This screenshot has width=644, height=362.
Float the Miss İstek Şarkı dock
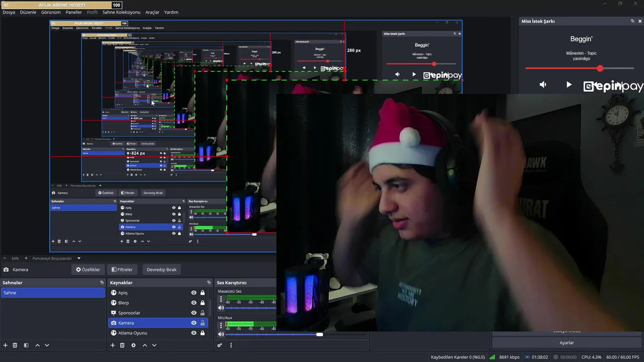point(632,21)
